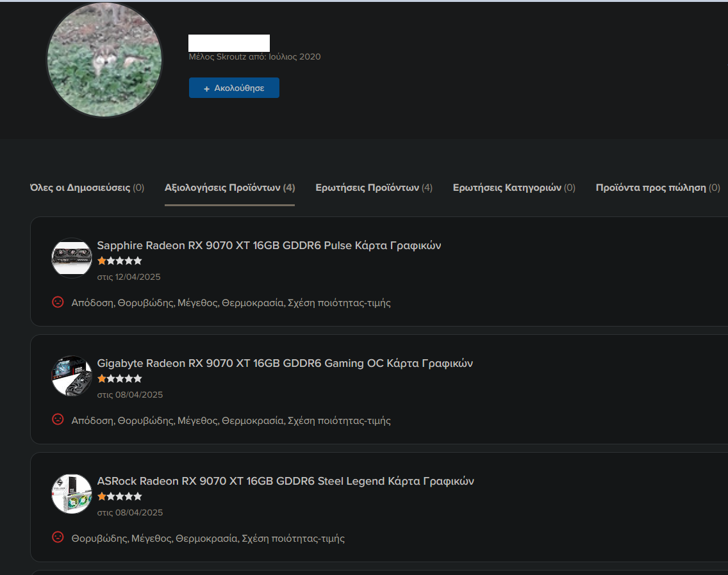Image resolution: width=728 pixels, height=575 pixels.
Task: Click the Gigabyte review negatives starting with Απόδοση
Action: click(231, 421)
